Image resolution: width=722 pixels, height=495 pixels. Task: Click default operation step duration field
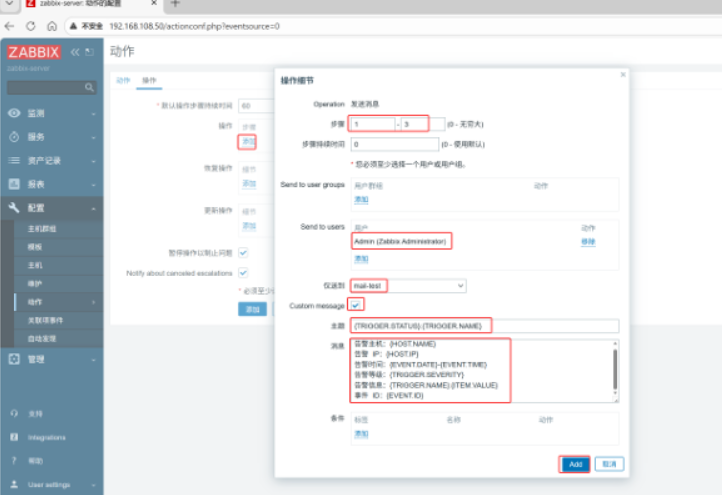(256, 106)
